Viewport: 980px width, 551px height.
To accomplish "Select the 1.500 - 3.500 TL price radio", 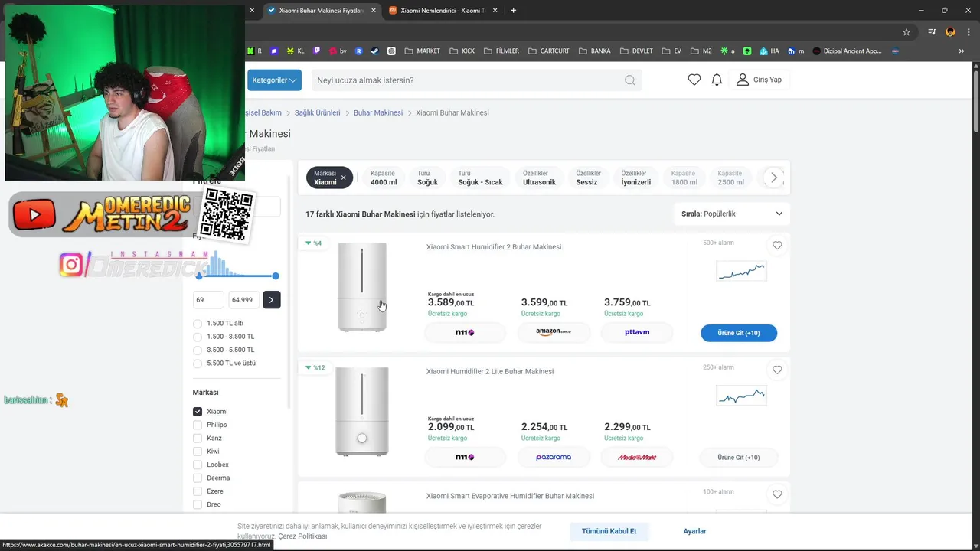I will tap(198, 337).
